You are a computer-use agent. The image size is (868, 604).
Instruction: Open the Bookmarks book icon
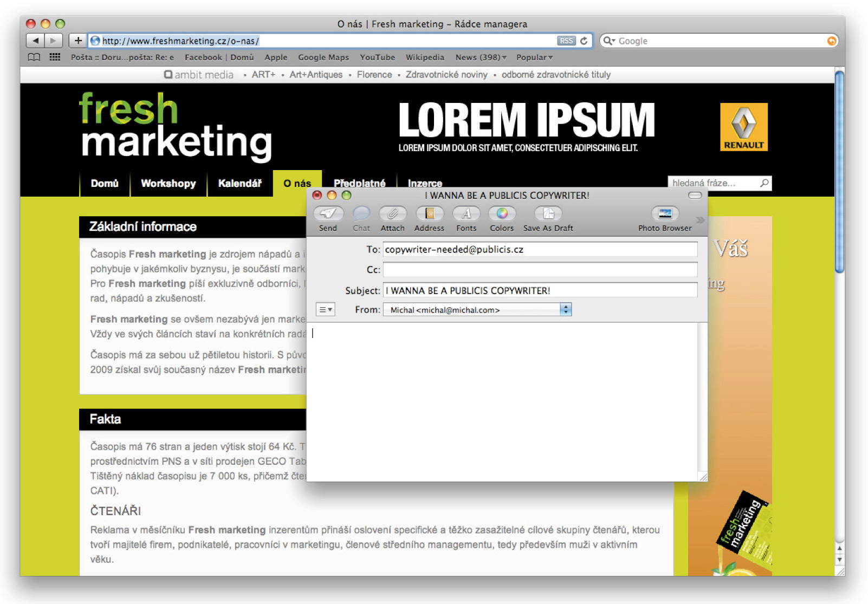34,57
